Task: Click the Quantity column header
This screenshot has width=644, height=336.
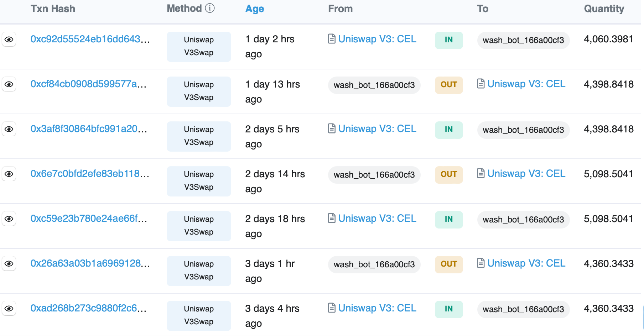Action: point(604,9)
